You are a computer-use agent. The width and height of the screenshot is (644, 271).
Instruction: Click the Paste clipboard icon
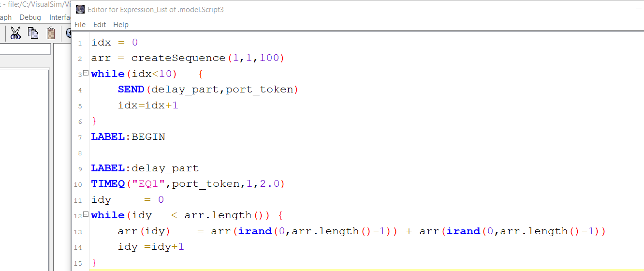click(x=51, y=33)
